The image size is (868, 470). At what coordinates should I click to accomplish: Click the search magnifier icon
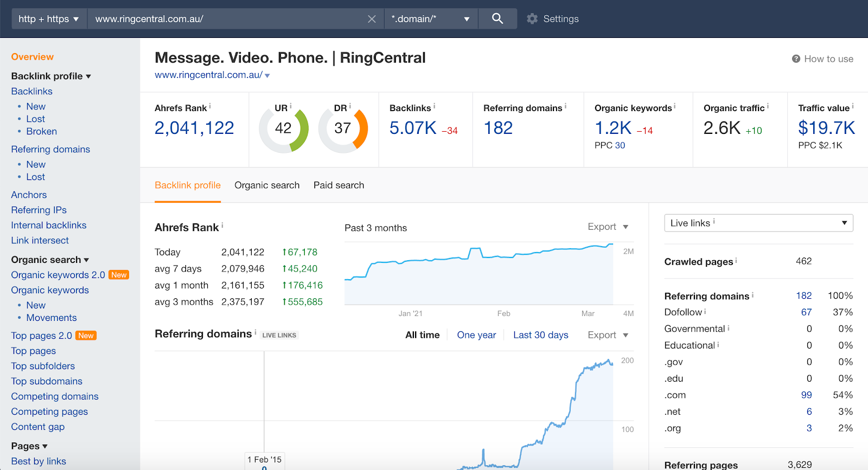click(x=497, y=19)
